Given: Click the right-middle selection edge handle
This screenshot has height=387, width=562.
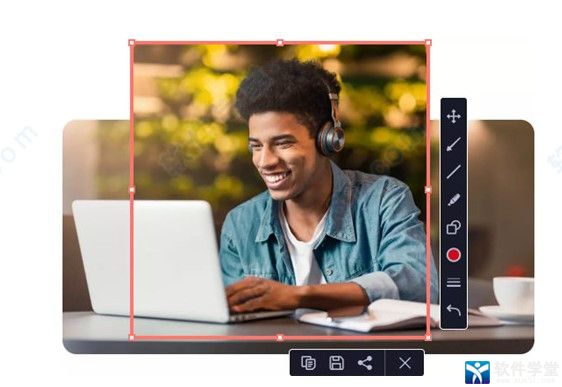Looking at the screenshot, I should point(428,190).
